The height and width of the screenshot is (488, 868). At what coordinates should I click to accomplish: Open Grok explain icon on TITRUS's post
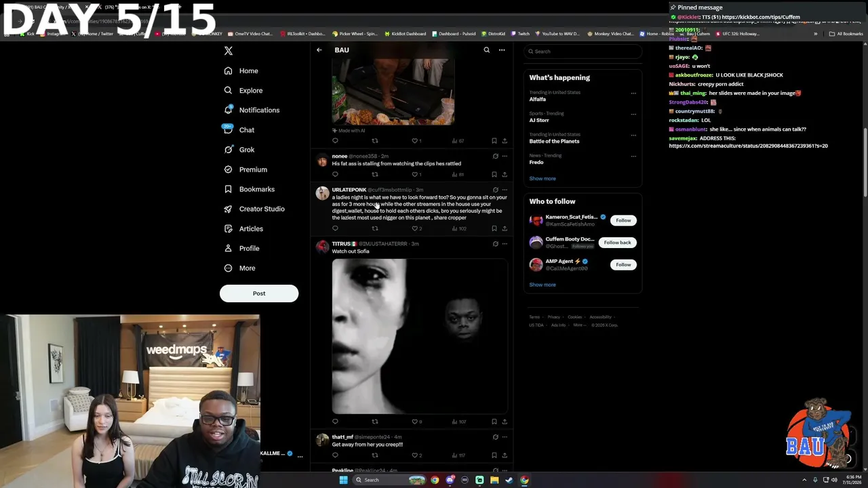(x=495, y=244)
